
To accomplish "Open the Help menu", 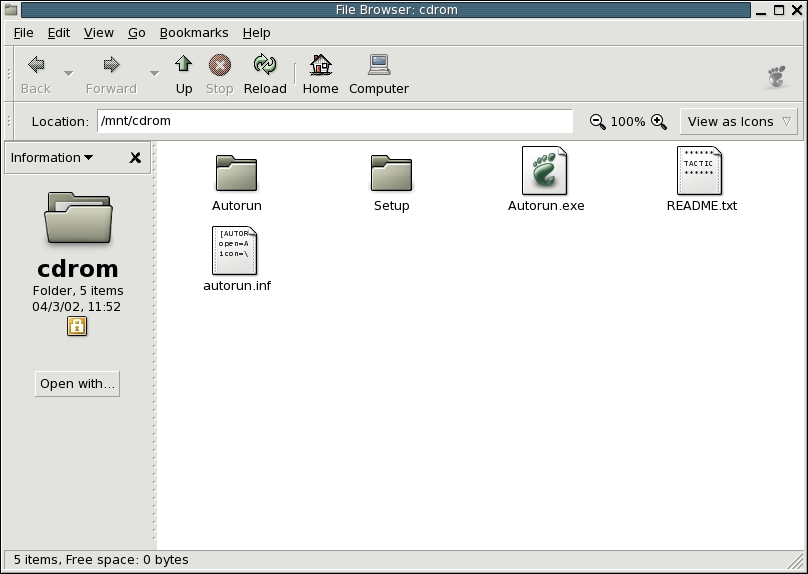I will 256,33.
